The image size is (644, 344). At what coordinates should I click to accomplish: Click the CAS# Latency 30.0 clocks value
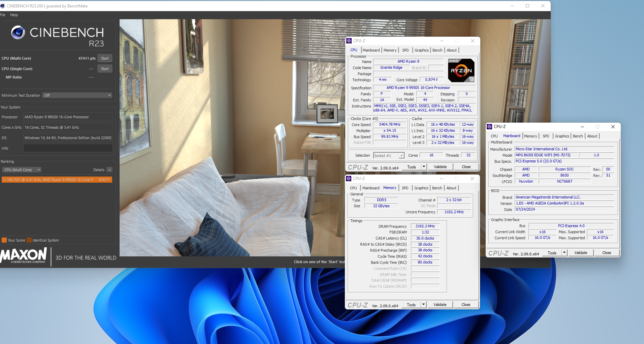425,239
